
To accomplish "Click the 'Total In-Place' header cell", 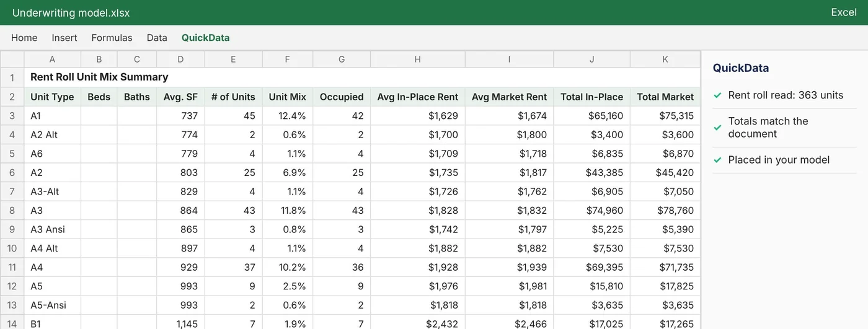I will click(x=591, y=97).
